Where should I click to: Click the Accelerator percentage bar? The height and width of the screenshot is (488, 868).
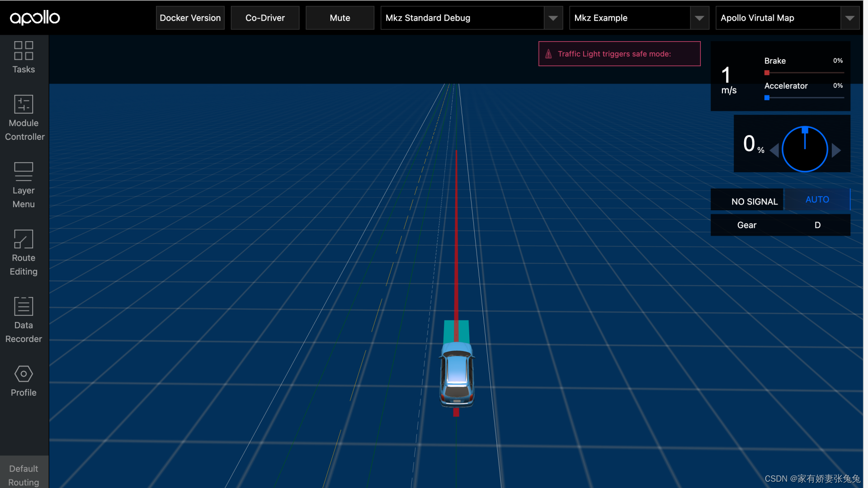click(x=804, y=97)
